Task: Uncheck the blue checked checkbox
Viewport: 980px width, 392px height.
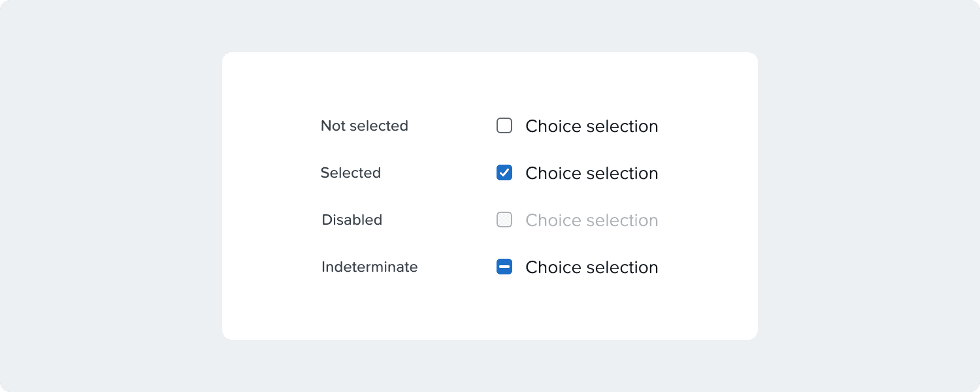Action: click(504, 172)
